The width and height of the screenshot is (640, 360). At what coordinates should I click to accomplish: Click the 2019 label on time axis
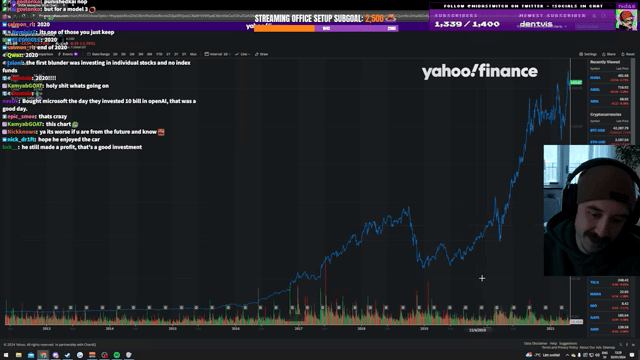click(x=424, y=329)
